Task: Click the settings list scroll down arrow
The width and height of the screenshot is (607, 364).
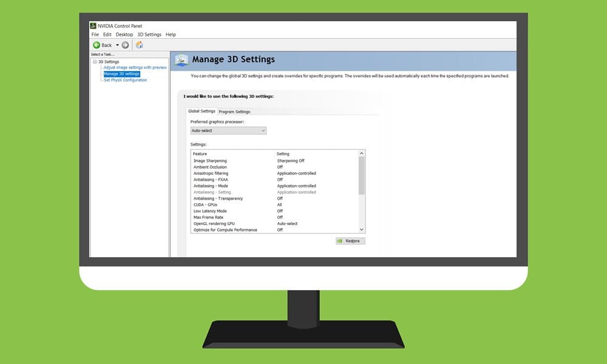Action: point(362,229)
